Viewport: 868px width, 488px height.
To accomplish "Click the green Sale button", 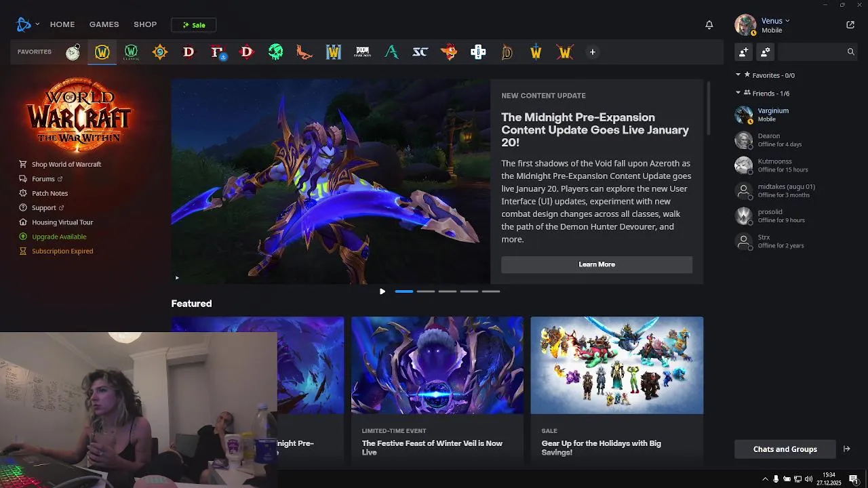I will click(193, 25).
